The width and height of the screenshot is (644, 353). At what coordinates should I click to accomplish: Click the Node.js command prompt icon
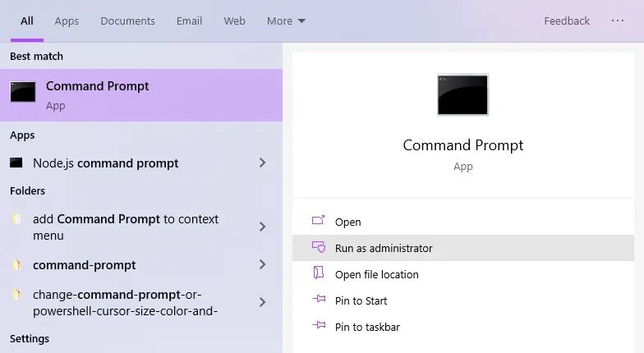click(16, 163)
